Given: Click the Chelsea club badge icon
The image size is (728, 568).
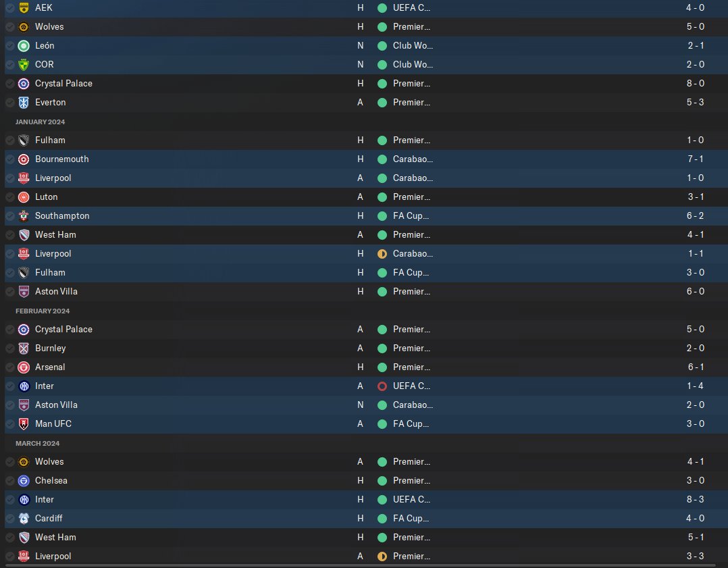Looking at the screenshot, I should pyautogui.click(x=24, y=481).
